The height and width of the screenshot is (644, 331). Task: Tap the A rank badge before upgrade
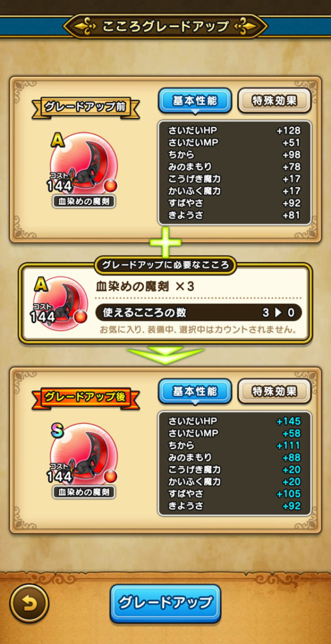pyautogui.click(x=57, y=140)
